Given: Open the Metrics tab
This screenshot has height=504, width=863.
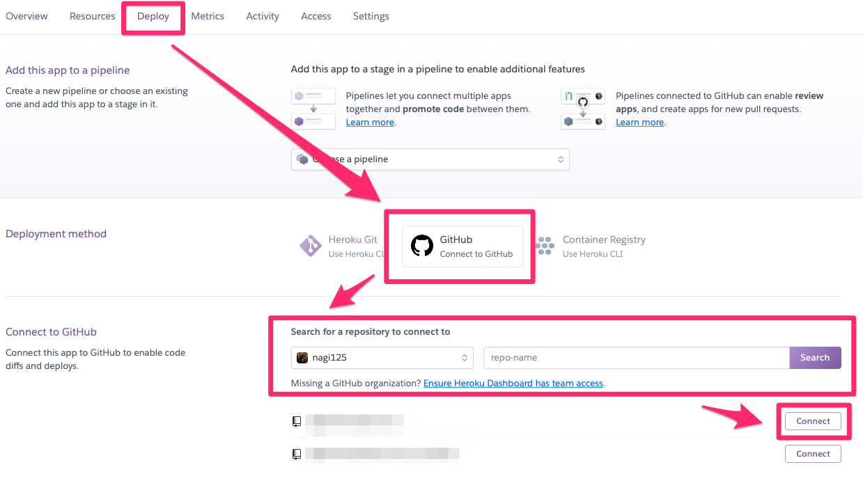Looking at the screenshot, I should 208,16.
